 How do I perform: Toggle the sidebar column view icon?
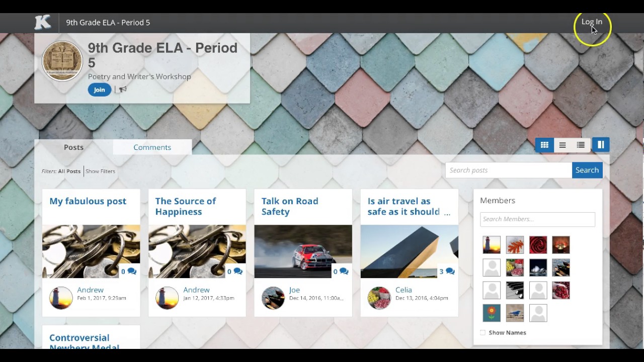(601, 145)
